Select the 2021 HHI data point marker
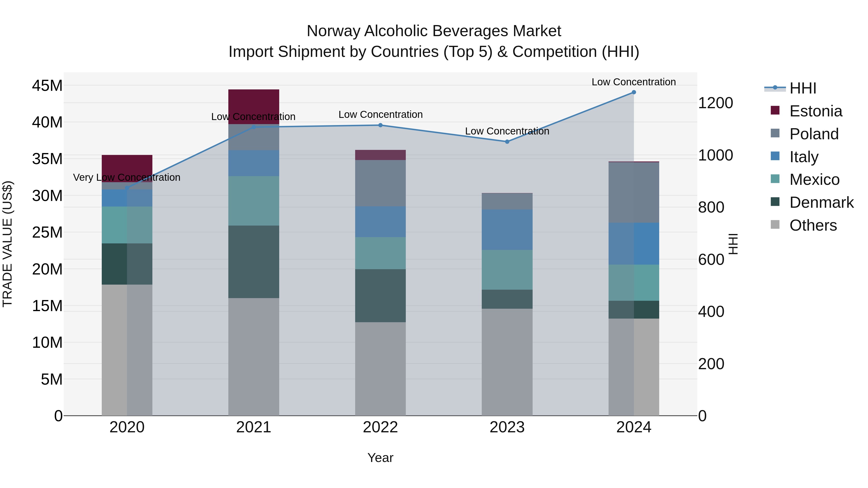868x488 pixels. click(254, 127)
